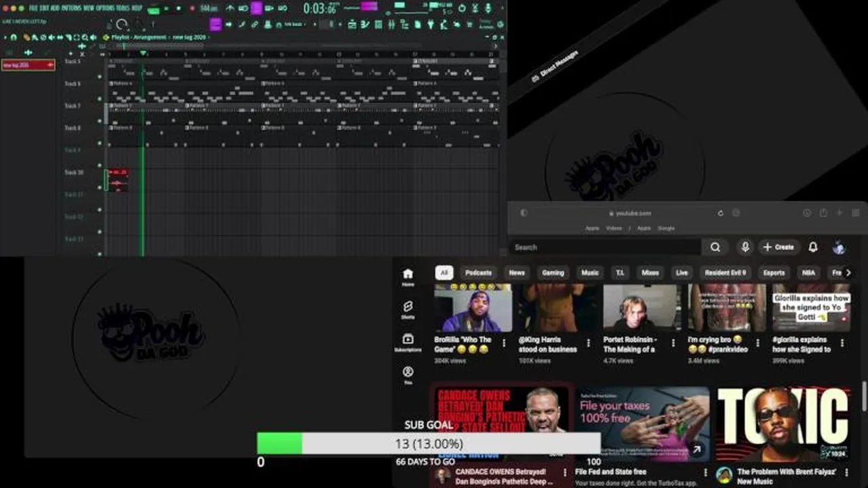Select the Podcasts filter chip

[x=478, y=272]
